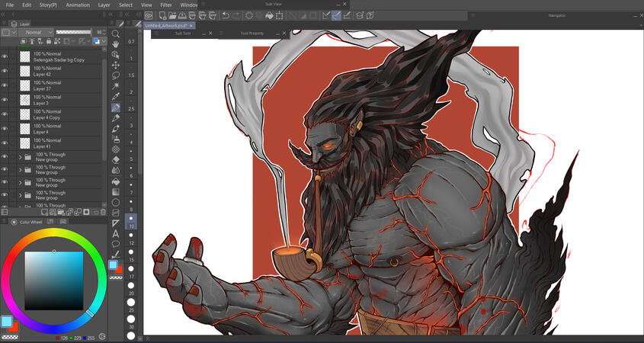The height and width of the screenshot is (343, 644).
Task: Switch to the Untitled_Artwork.psd tab
Action: pyautogui.click(x=166, y=25)
